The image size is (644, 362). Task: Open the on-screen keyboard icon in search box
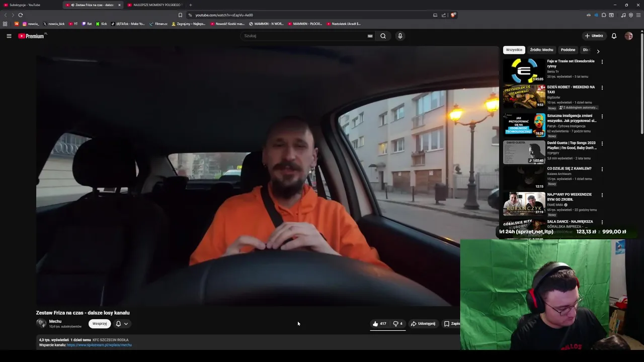370,36
